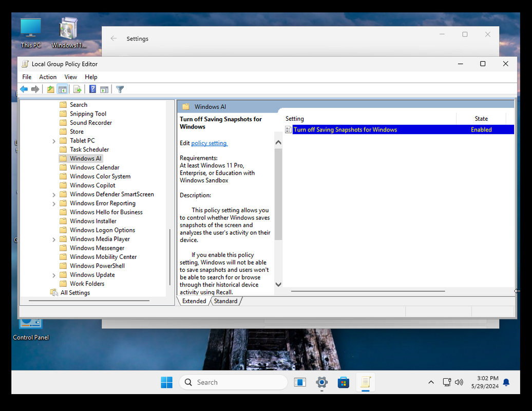Select the Windows Installer folder
Viewport: 532px width, 411px height.
[x=88, y=221]
